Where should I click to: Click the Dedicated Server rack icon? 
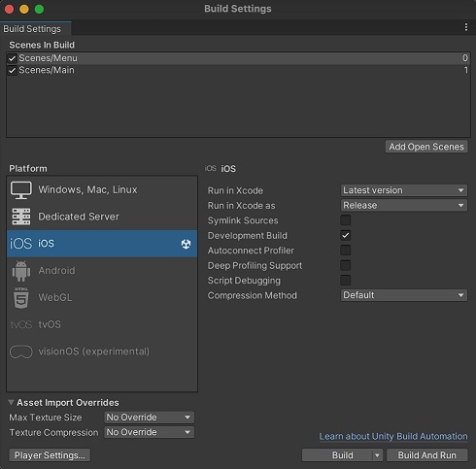[x=21, y=217]
